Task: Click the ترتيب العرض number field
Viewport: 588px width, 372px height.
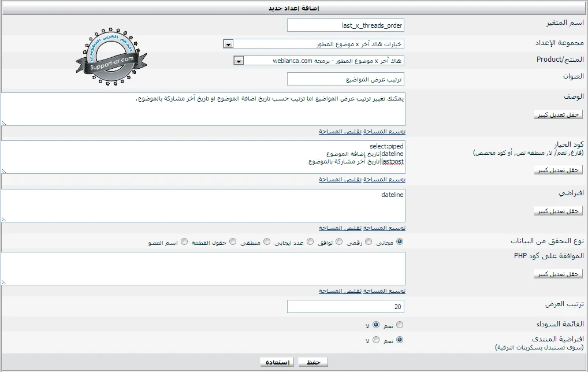Action: click(x=345, y=307)
